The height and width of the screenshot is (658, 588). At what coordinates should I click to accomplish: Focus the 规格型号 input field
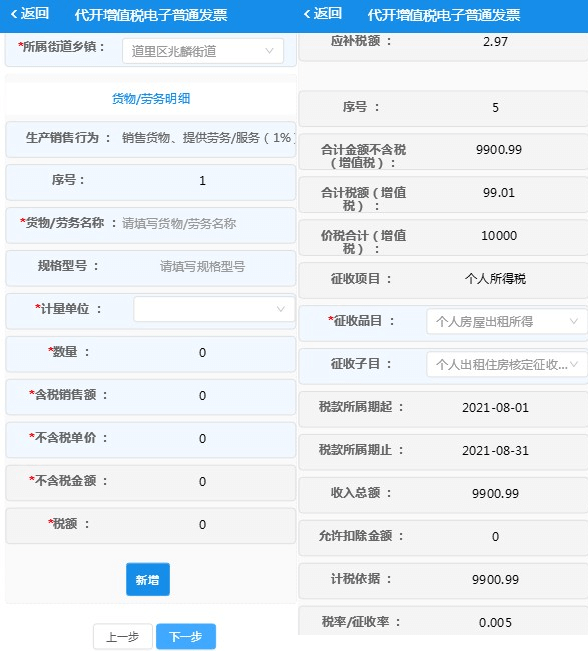point(202,266)
